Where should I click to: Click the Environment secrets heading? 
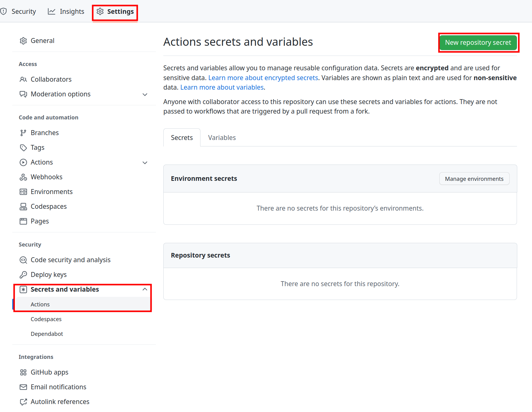coord(204,179)
